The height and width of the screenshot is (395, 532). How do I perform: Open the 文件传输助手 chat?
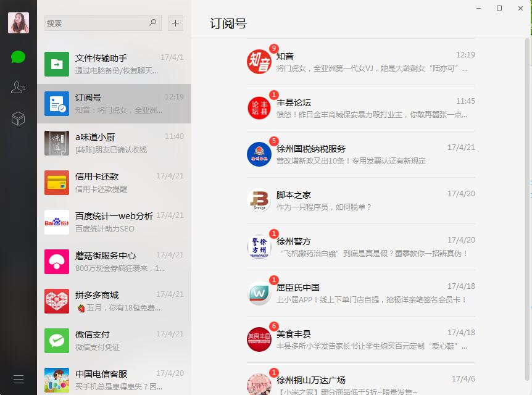[x=114, y=64]
